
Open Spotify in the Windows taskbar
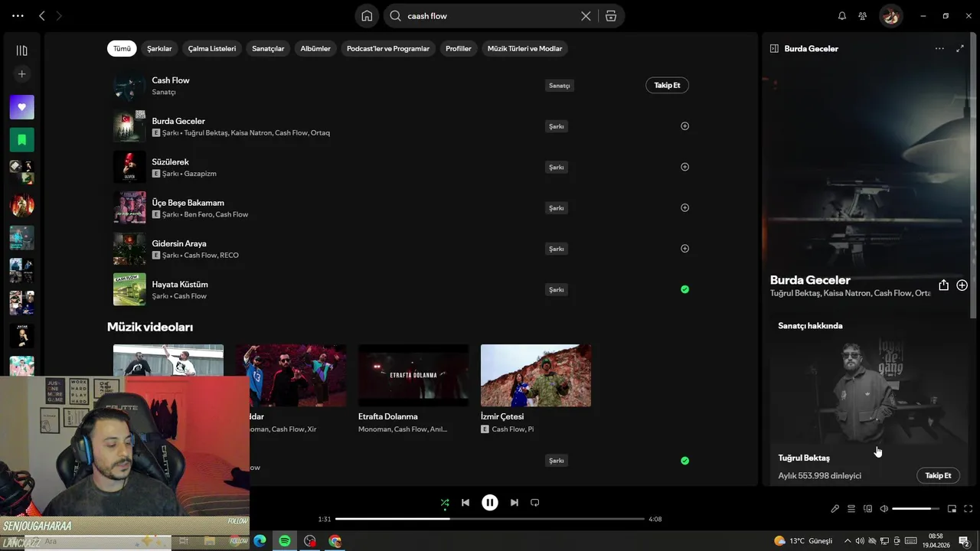click(x=285, y=541)
